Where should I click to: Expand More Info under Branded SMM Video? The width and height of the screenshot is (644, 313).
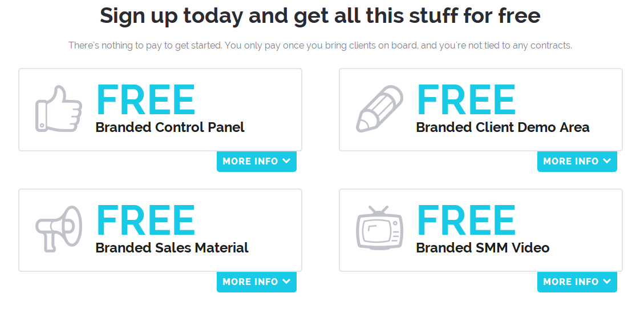point(577,282)
